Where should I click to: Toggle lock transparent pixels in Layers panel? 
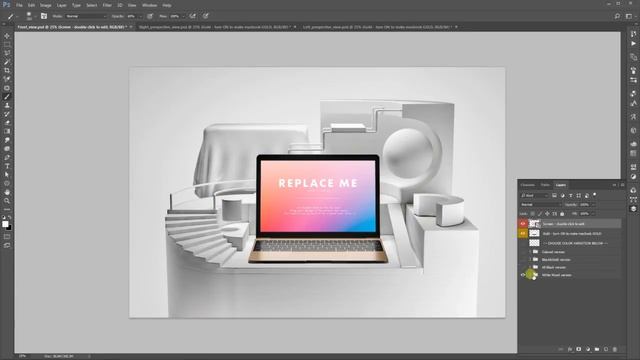click(x=533, y=213)
